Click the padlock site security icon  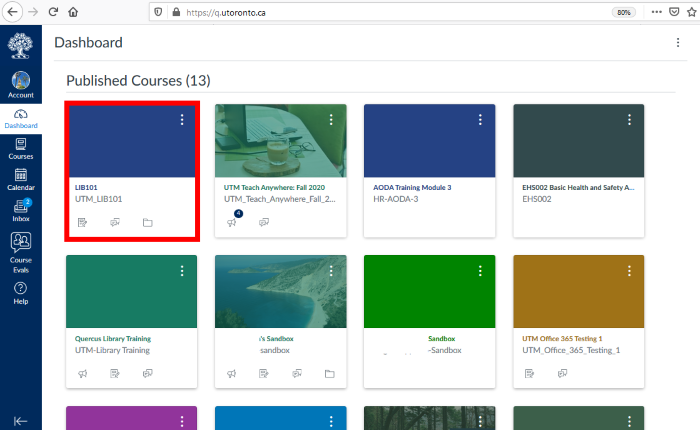point(176,12)
